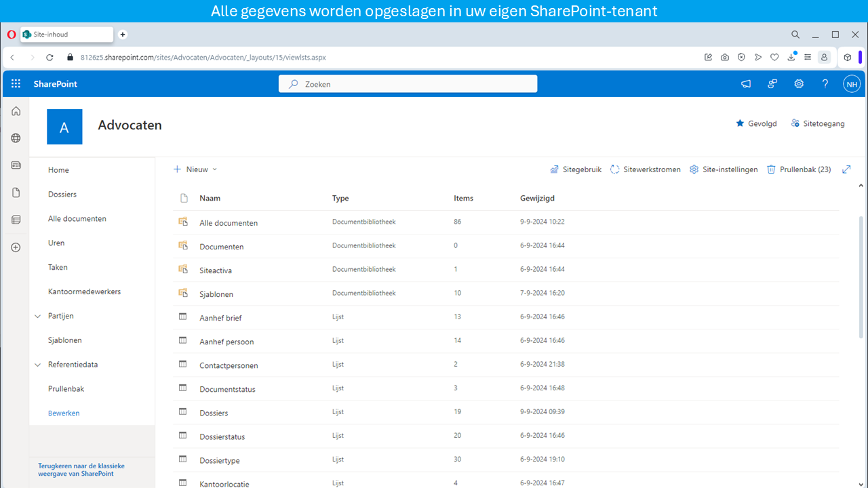
Task: Open the Siteactiva library in the list
Action: point(216,270)
